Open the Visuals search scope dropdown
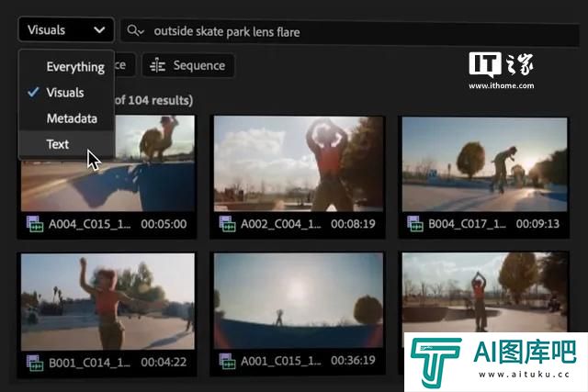Viewport: 588px width, 392px height. point(66,29)
